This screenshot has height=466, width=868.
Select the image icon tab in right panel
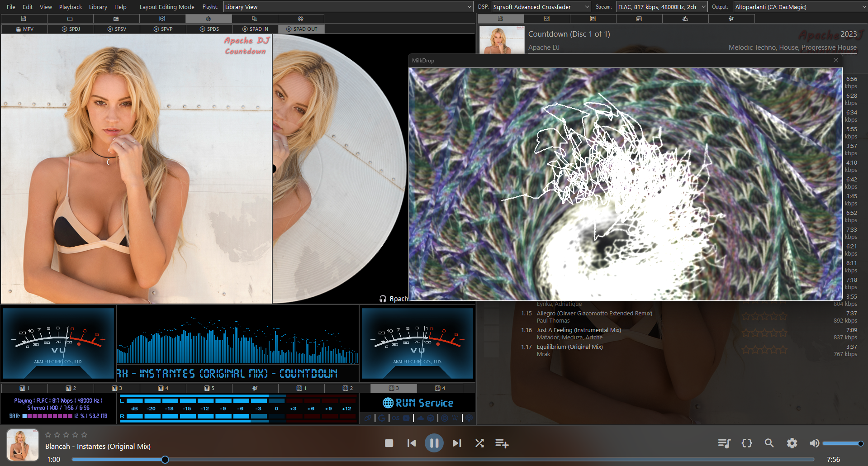click(546, 19)
